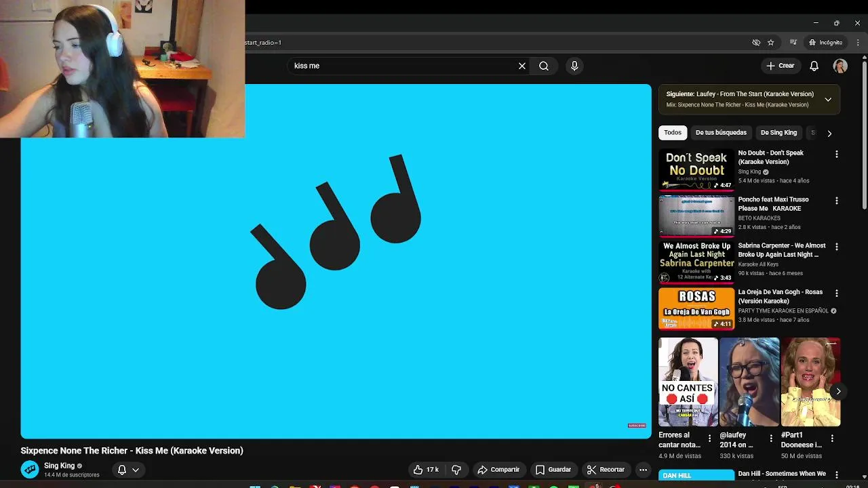Open Sing King channel name link
This screenshot has width=868, height=488.
[x=59, y=466]
